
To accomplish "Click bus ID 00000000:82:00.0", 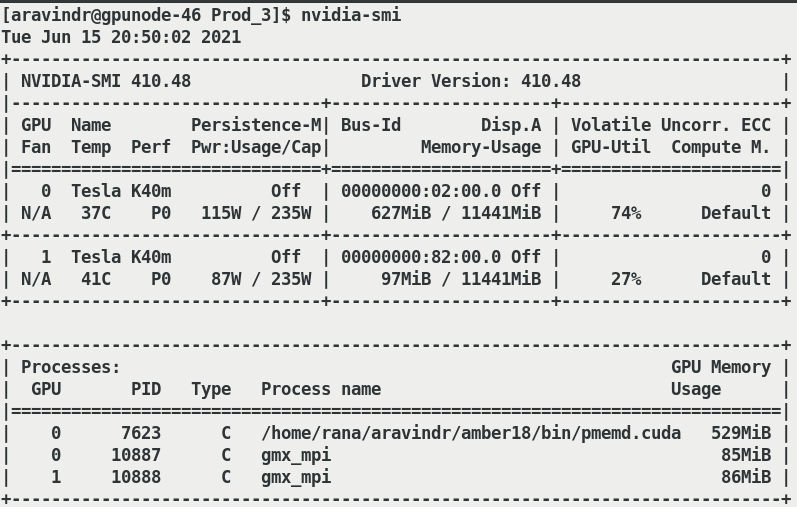I will tap(420, 257).
